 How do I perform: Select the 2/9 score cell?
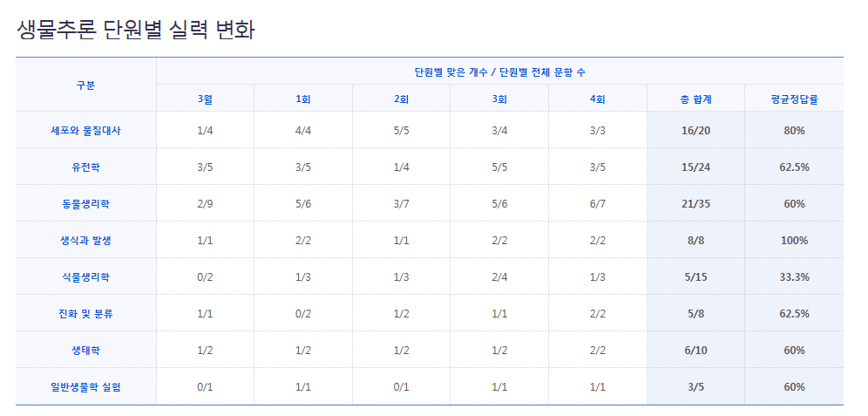205,203
